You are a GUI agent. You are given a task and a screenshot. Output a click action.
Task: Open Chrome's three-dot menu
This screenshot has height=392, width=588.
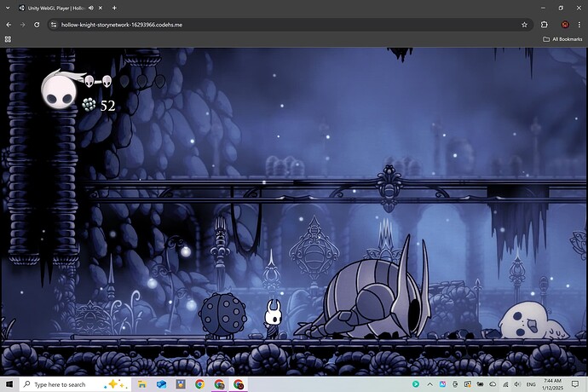pos(579,25)
